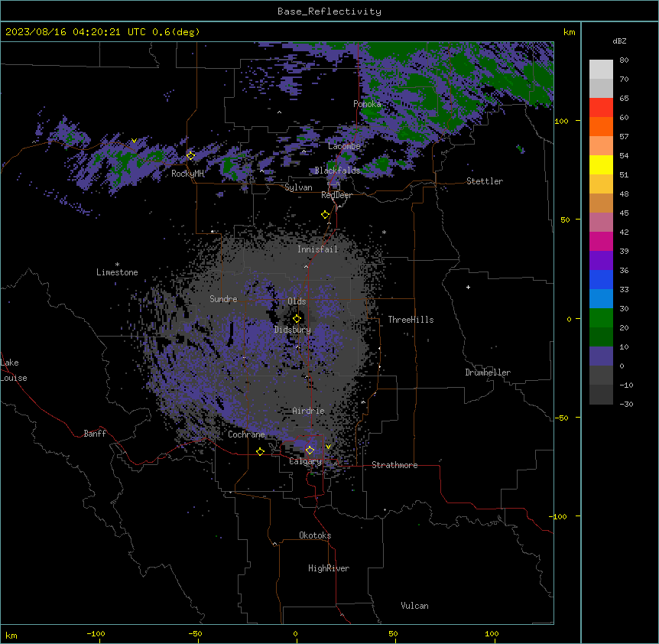Select the RedDeer label
659x644 pixels.
336,195
